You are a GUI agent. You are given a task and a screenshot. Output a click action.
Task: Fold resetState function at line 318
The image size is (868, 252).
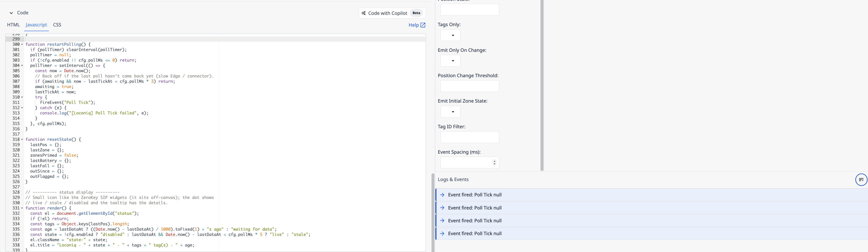tap(22, 140)
